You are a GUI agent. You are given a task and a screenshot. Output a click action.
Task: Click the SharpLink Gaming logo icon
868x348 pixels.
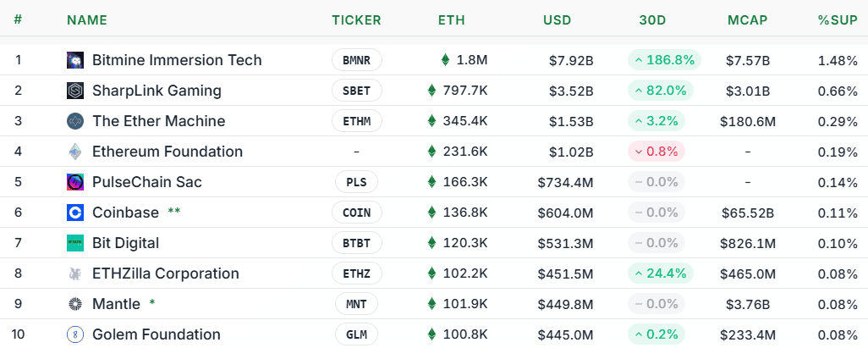(75, 91)
